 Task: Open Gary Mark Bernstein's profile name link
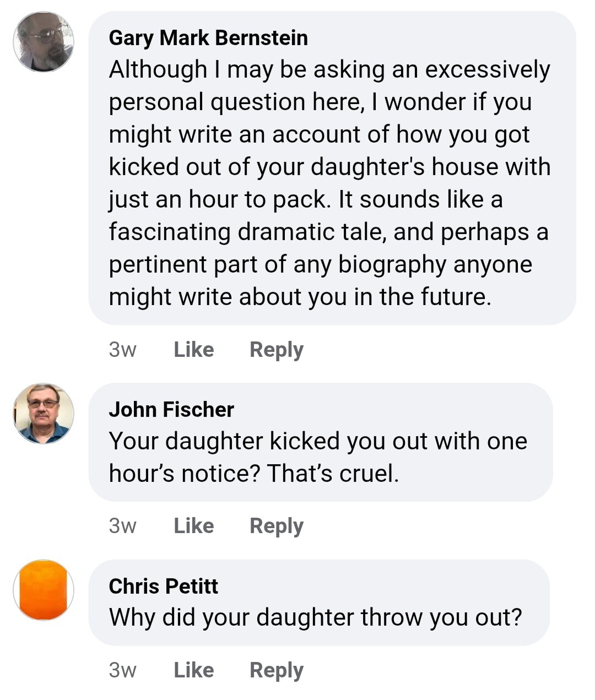tap(208, 38)
